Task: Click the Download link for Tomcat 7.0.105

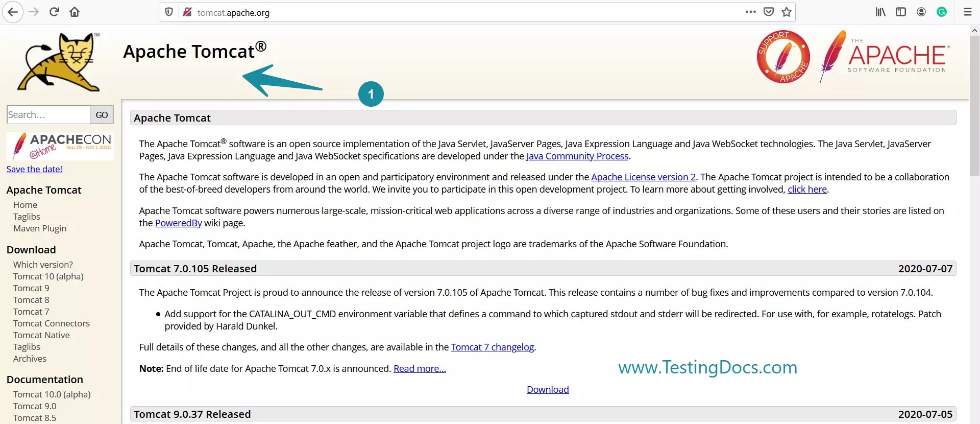Action: coord(548,390)
